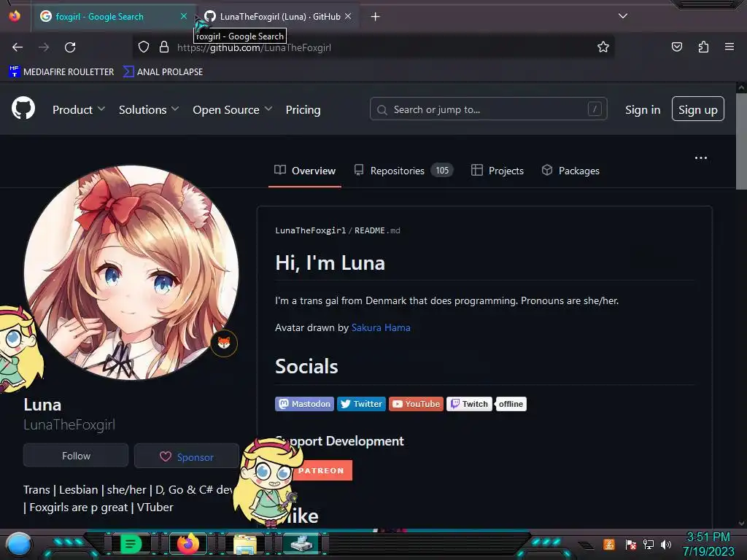Open the extensions puzzle icon

point(703,47)
